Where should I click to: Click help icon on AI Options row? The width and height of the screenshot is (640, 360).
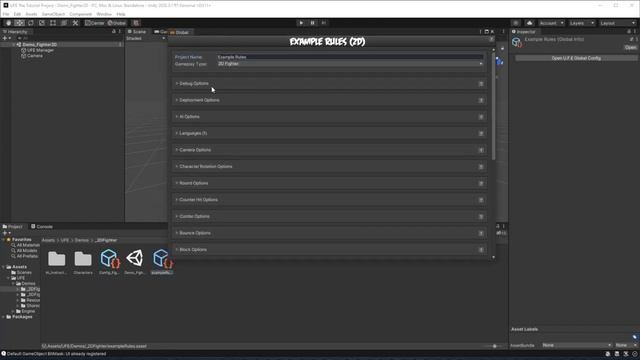click(x=481, y=117)
